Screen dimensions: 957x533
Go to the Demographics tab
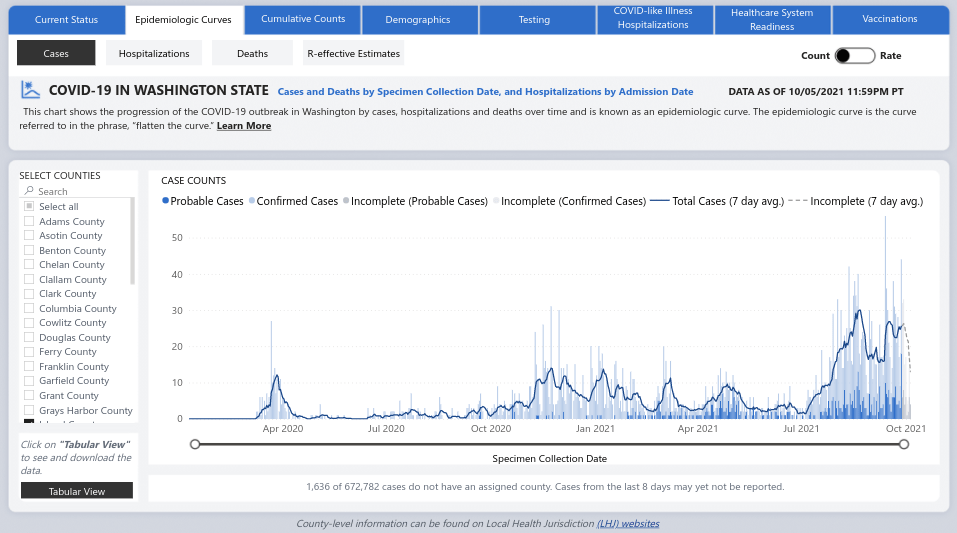418,19
